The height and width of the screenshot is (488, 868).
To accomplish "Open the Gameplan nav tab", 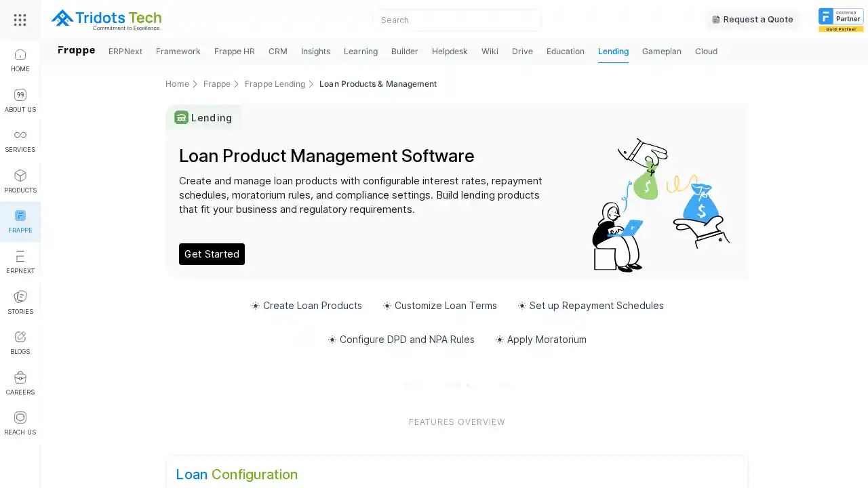I will click(x=662, y=51).
